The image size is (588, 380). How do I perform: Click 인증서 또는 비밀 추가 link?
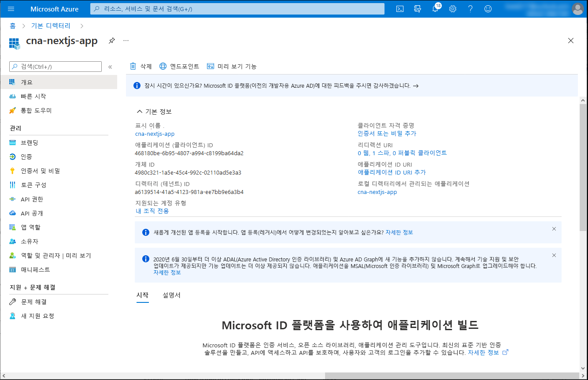(387, 133)
